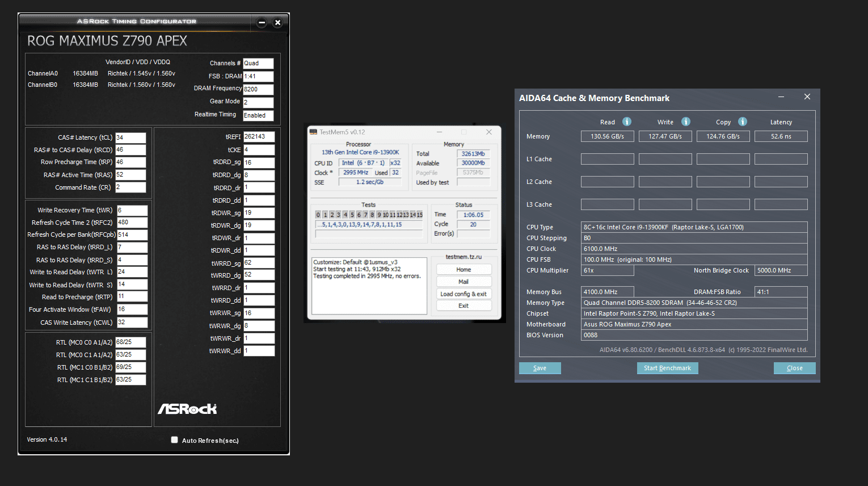Click the TestMem5 Total memory value 32613Mb
The width and height of the screenshot is (868, 486).
474,154
